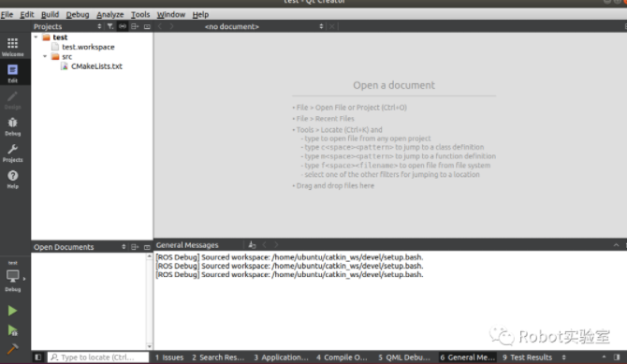Clear the General Messages output
Screen dimensions: 627x364
[x=252, y=245]
